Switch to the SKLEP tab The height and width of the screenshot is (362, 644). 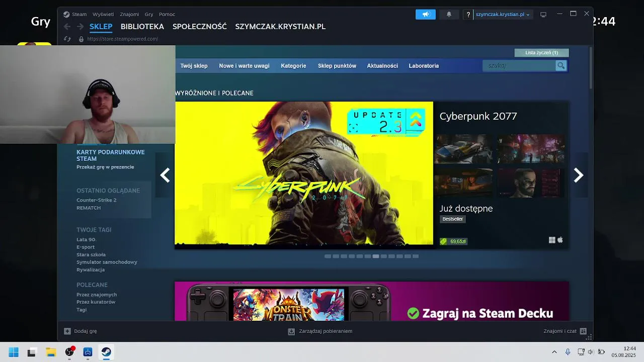pyautogui.click(x=101, y=27)
